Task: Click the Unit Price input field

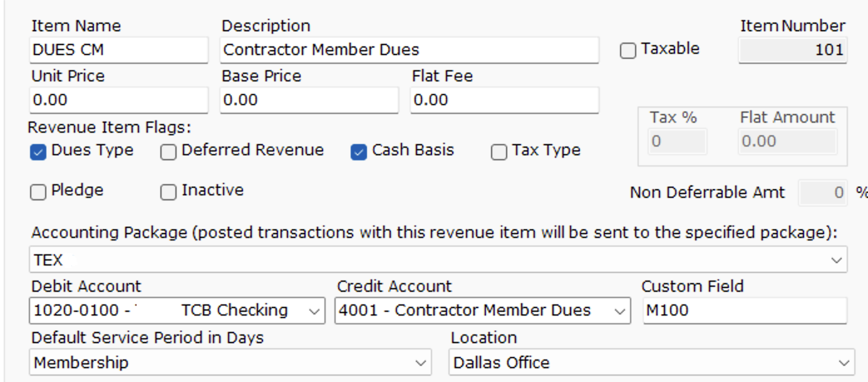Action: [x=118, y=100]
